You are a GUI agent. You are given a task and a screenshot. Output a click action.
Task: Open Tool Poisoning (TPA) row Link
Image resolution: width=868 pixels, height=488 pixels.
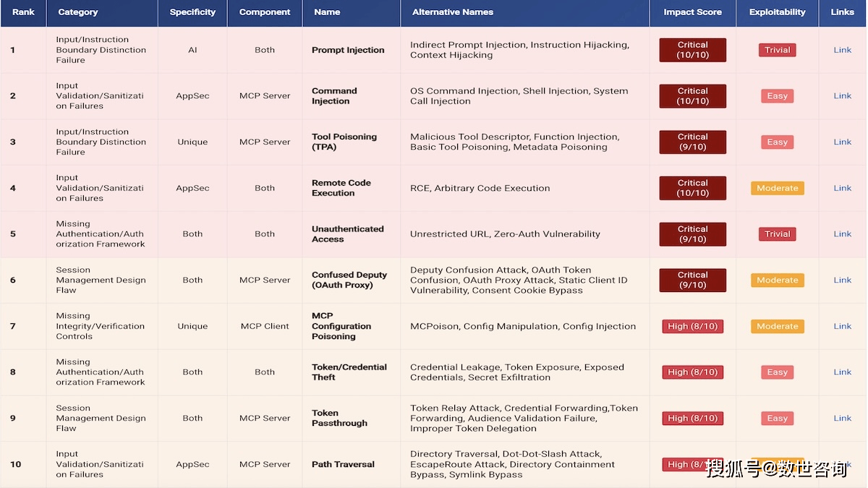842,142
